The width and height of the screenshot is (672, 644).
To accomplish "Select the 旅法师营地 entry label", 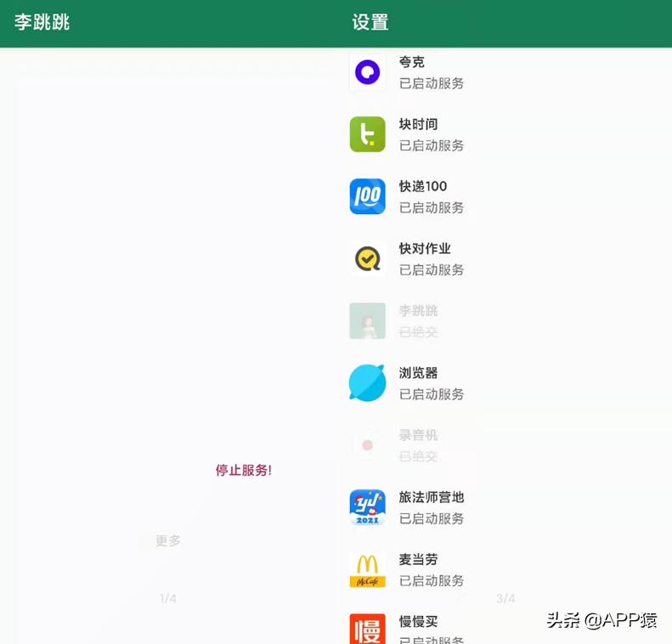I will 432,497.
